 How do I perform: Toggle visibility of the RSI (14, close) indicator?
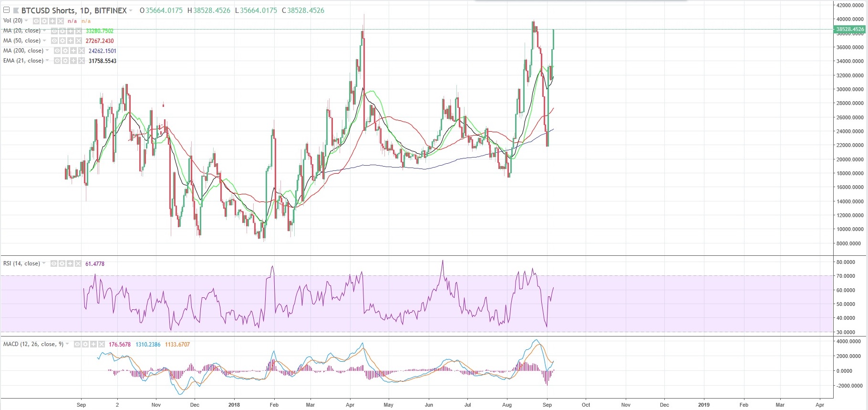pyautogui.click(x=54, y=263)
